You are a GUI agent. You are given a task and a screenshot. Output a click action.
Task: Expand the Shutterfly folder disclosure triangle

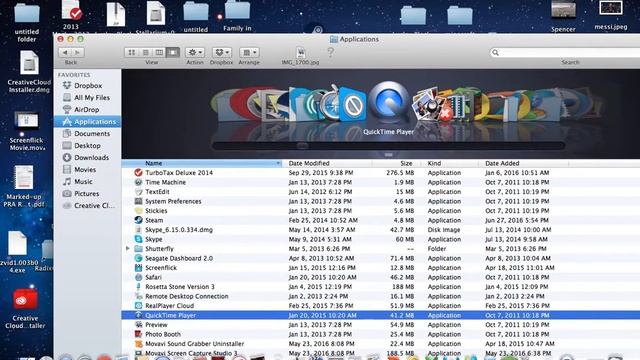(128, 249)
